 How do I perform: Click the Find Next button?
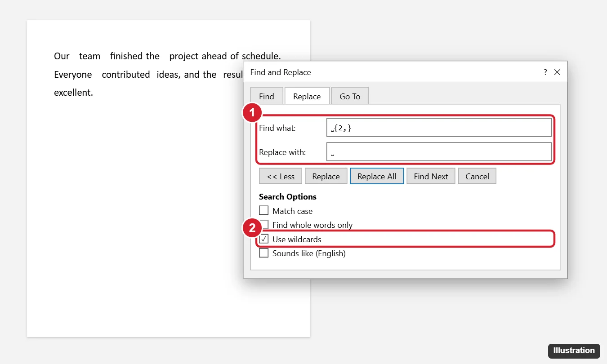(x=431, y=176)
